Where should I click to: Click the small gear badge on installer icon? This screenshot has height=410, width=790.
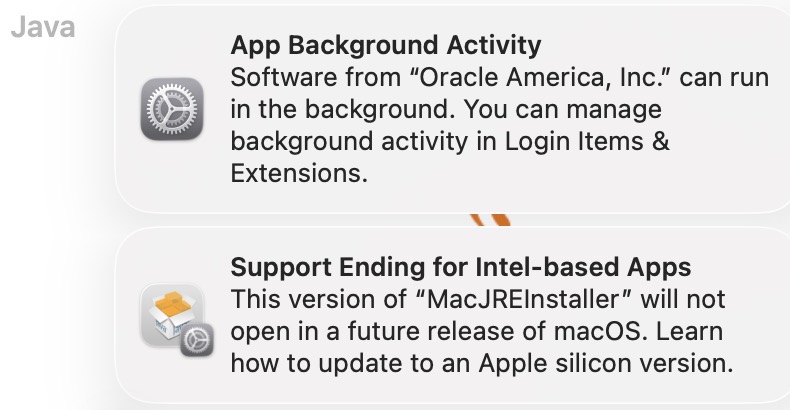coord(197,340)
